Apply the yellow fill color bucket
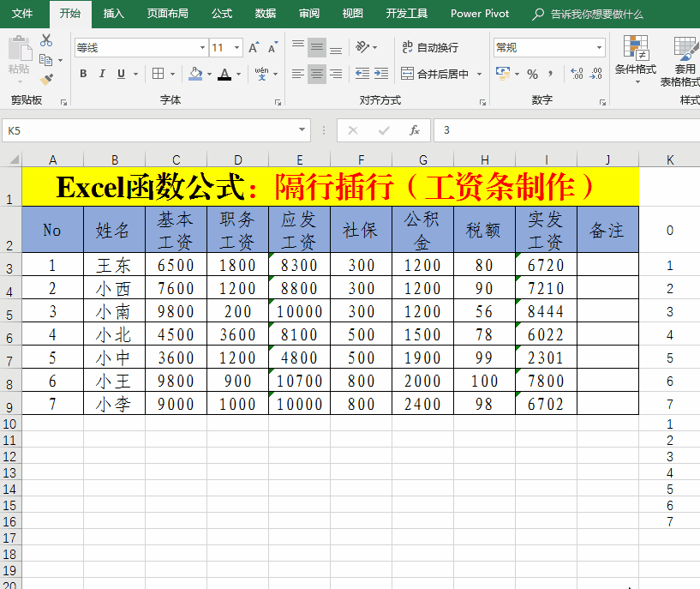This screenshot has width=700, height=589. pos(195,75)
